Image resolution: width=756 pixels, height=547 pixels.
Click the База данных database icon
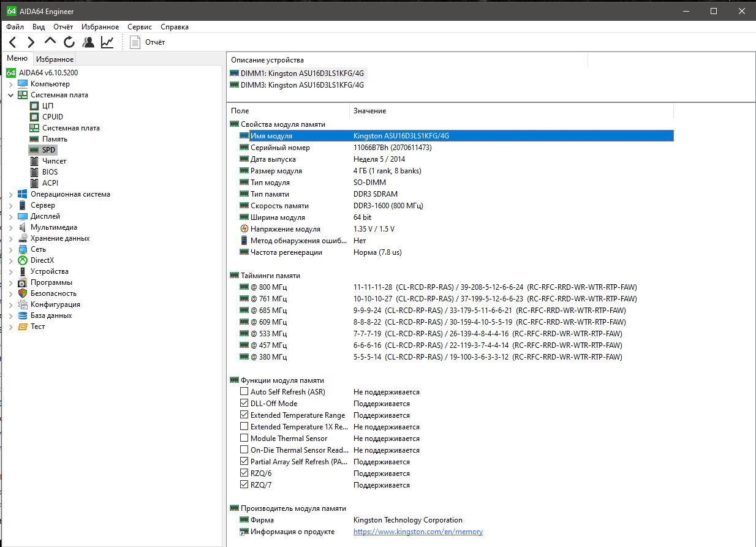point(23,315)
